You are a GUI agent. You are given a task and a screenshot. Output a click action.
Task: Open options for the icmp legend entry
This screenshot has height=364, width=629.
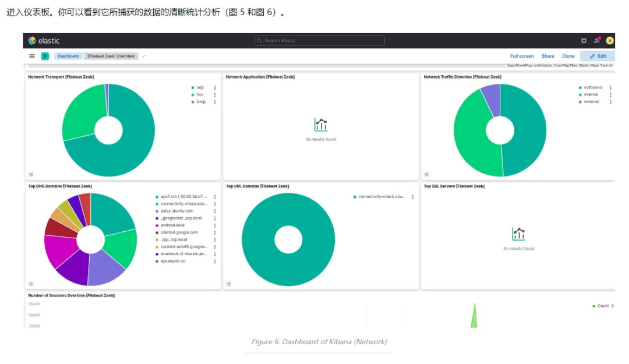pos(215,102)
